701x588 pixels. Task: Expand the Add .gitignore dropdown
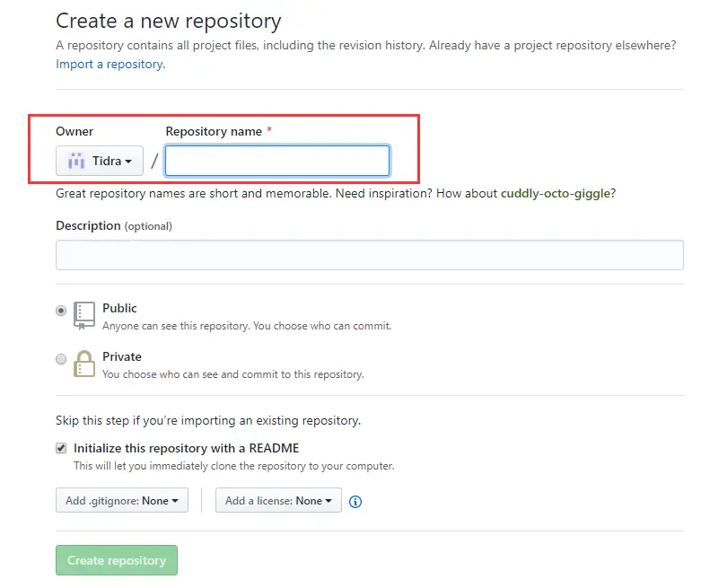coord(122,501)
